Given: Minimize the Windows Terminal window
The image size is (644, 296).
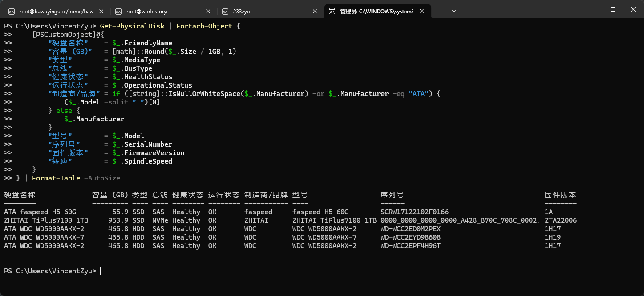Looking at the screenshot, I should click(592, 9).
